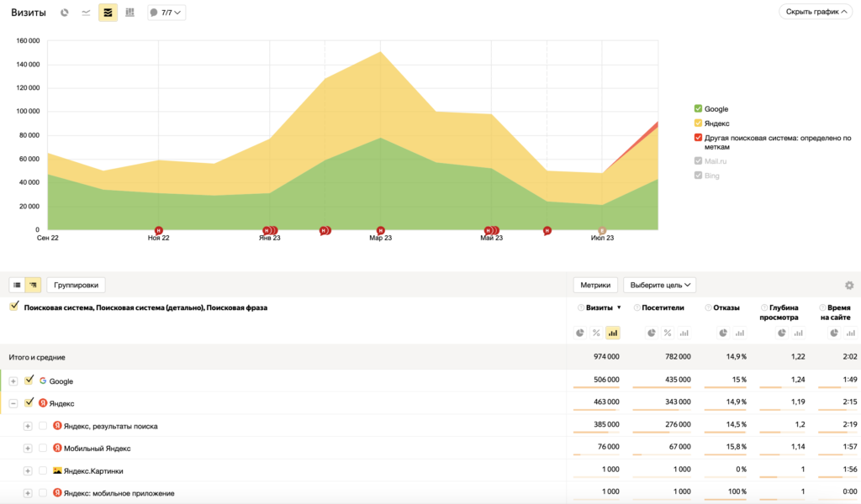The image size is (861, 504).
Task: Click the table settings gear icon
Action: point(849,286)
